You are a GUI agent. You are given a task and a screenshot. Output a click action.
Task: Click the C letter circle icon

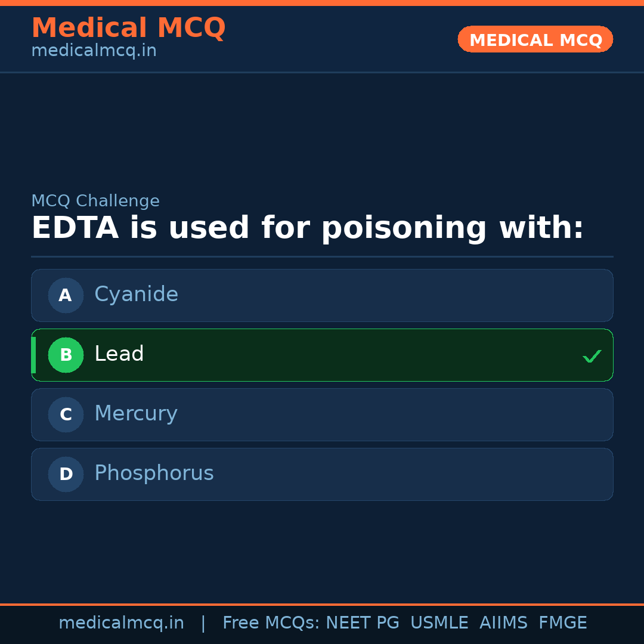(x=66, y=414)
